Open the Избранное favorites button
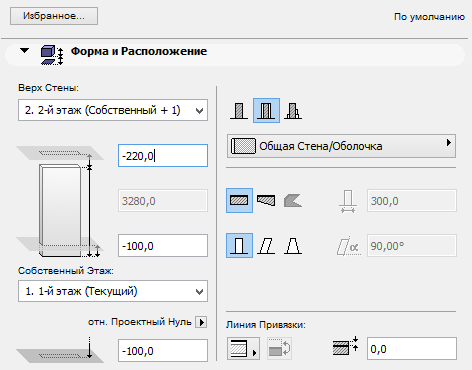The width and height of the screenshot is (472, 370). pos(54,16)
